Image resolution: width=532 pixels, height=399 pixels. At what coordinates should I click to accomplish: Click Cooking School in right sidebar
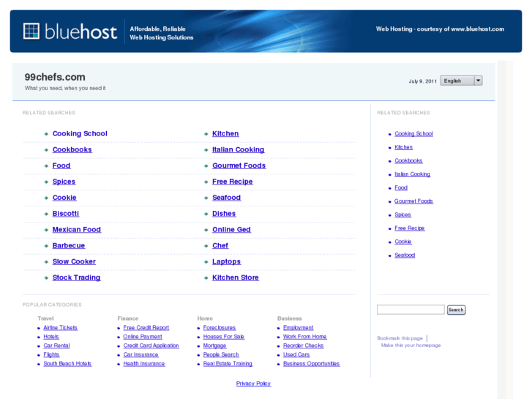tap(413, 134)
